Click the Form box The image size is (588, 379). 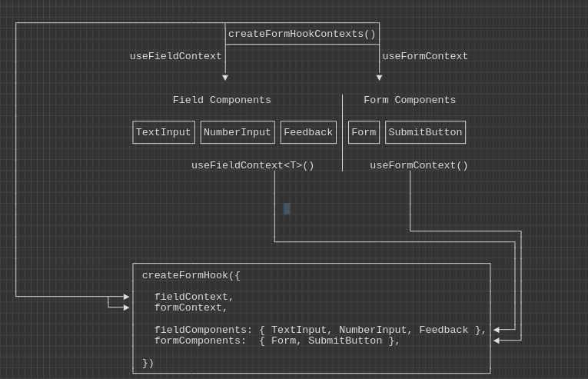click(x=364, y=132)
